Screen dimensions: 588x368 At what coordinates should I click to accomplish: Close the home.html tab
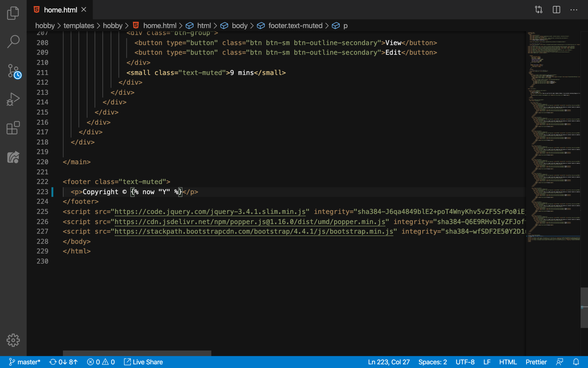coord(84,9)
